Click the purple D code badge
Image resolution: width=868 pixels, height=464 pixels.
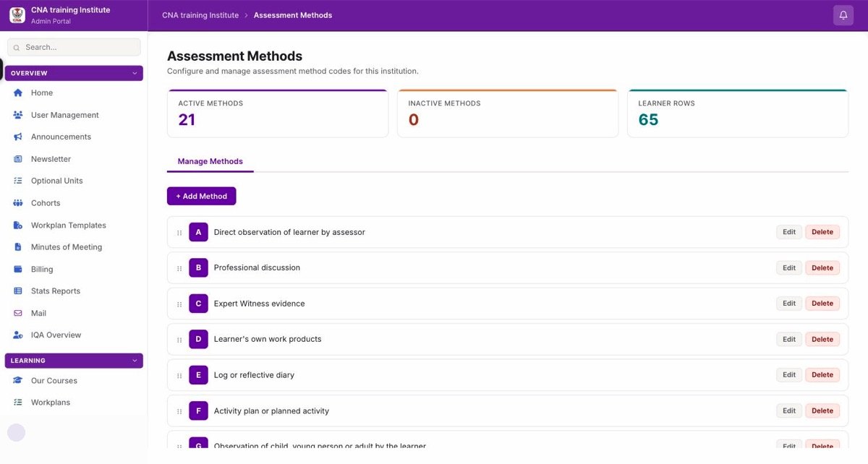198,339
